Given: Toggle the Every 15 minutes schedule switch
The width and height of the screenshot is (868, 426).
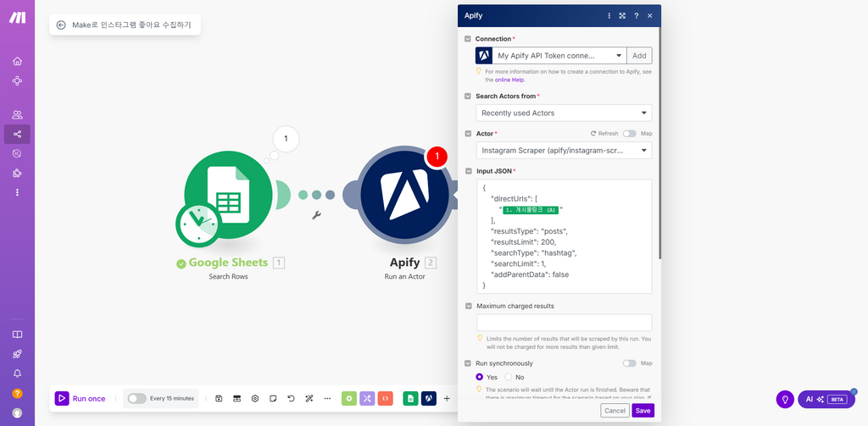Looking at the screenshot, I should [136, 398].
